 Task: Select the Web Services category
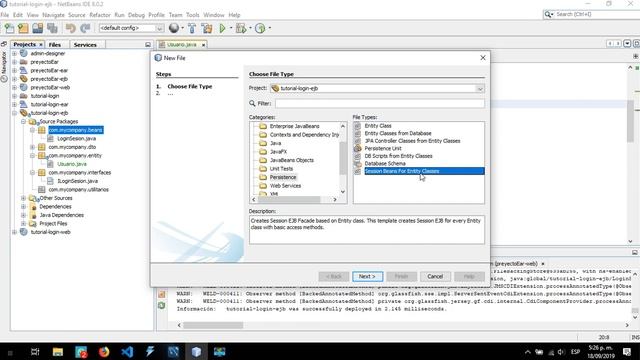[x=285, y=186]
